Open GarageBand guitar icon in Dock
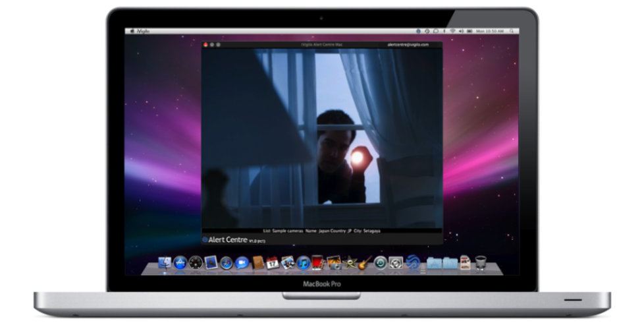The width and height of the screenshot is (644, 329). pyautogui.click(x=365, y=262)
